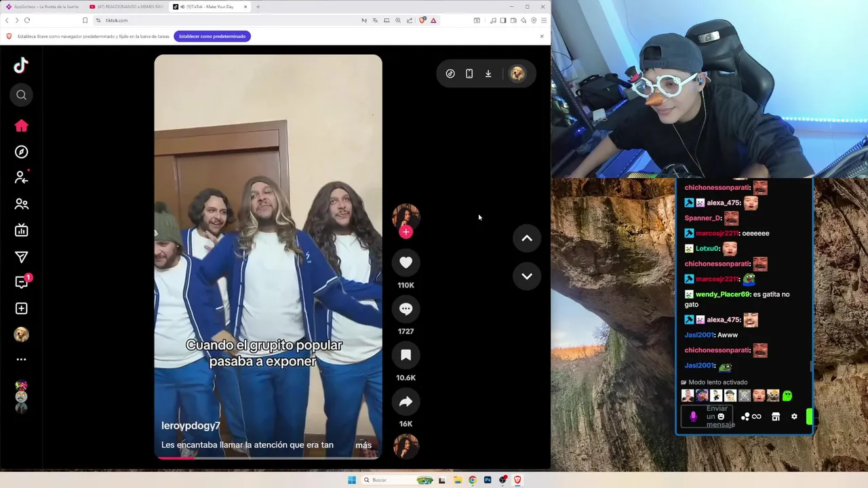Open the leroypdogy7 username link
Screen dimensions: 868x488
point(191,426)
